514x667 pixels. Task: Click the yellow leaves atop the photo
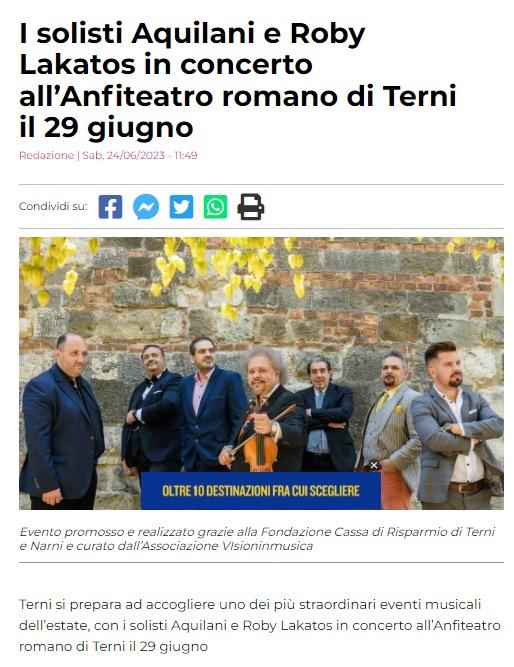tap(179, 266)
